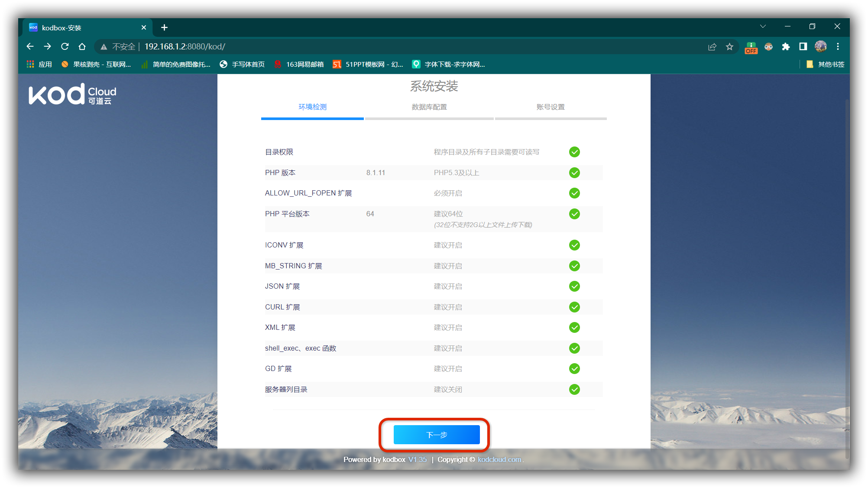Image resolution: width=868 pixels, height=488 pixels.
Task: Open the 手写体首页 bookmark
Action: click(x=242, y=64)
